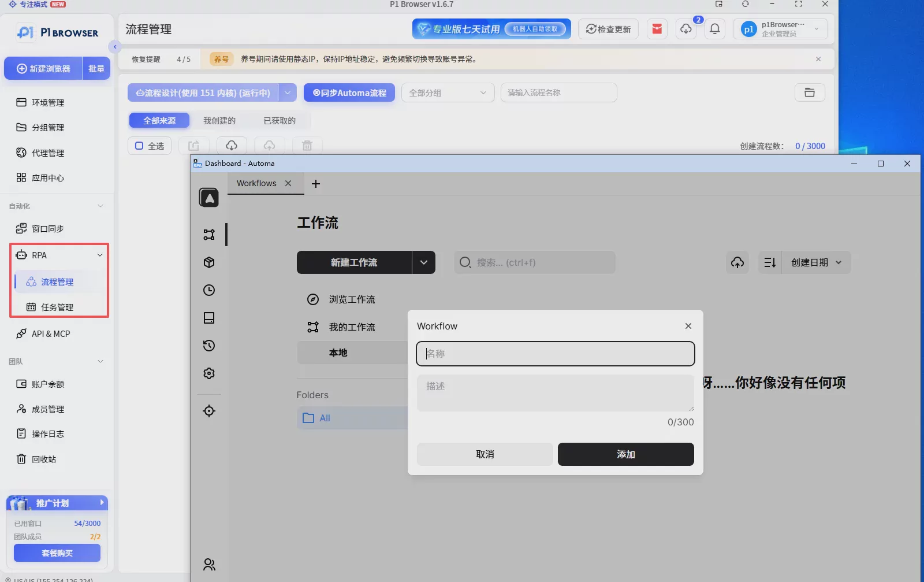Open the p1Browser account dropdown
Image resolution: width=924 pixels, height=582 pixels.
click(x=780, y=29)
